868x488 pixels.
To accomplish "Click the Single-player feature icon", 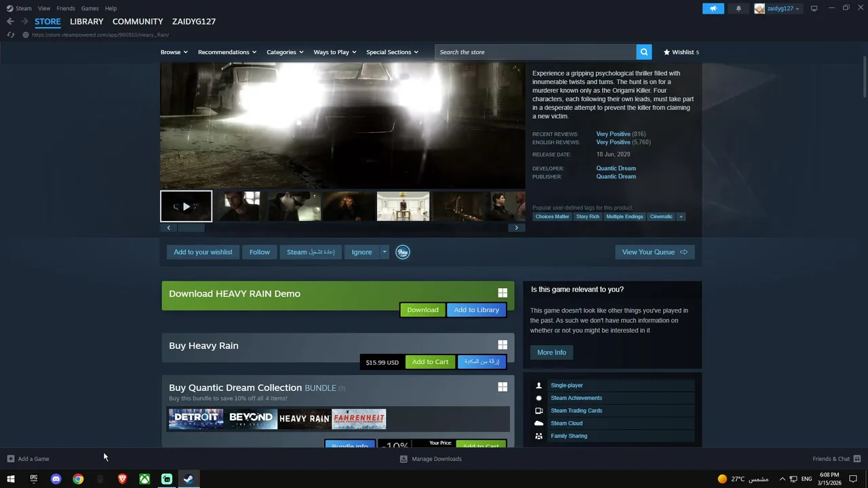I will (x=539, y=385).
